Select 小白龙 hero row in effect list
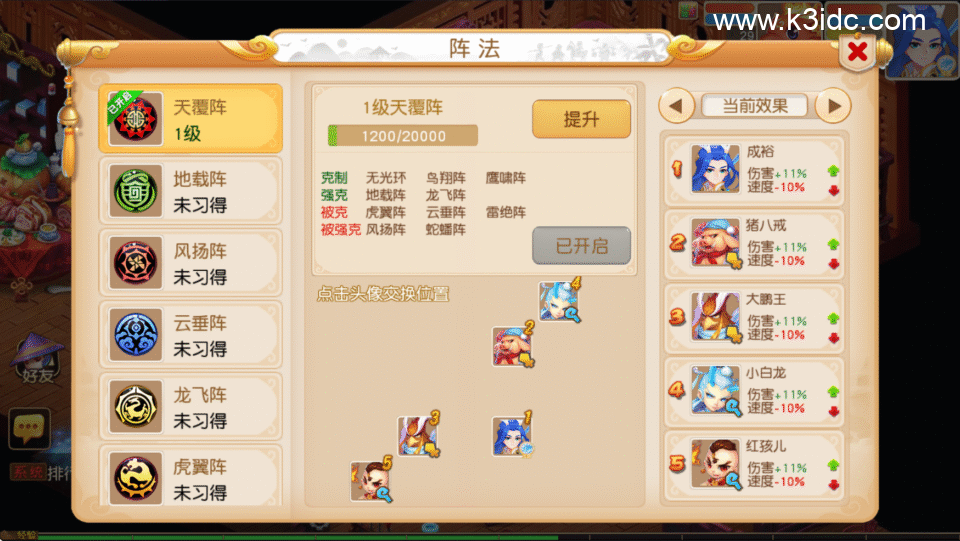The width and height of the screenshot is (960, 541). [x=754, y=392]
